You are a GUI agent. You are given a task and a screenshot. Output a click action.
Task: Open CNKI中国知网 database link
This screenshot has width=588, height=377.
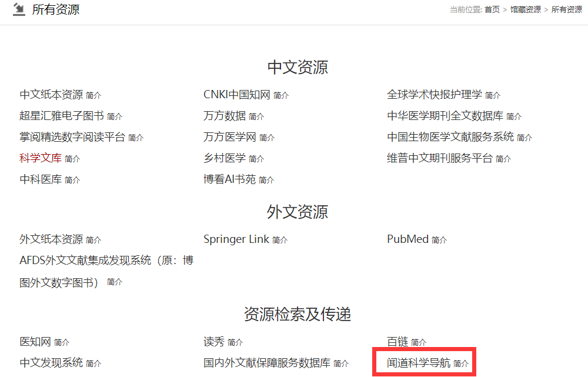[236, 95]
